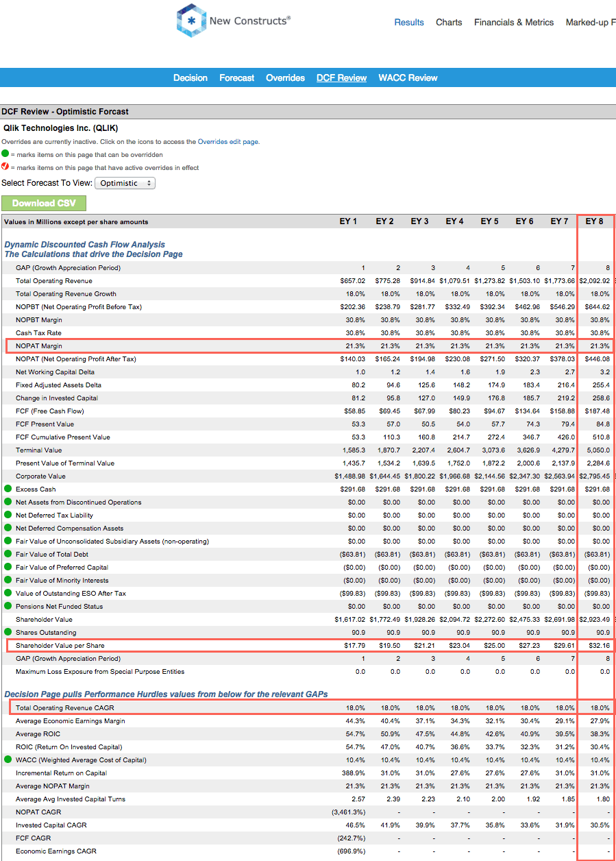Click the Cash Tax Rate row label
The width and height of the screenshot is (616, 861).
(38, 332)
